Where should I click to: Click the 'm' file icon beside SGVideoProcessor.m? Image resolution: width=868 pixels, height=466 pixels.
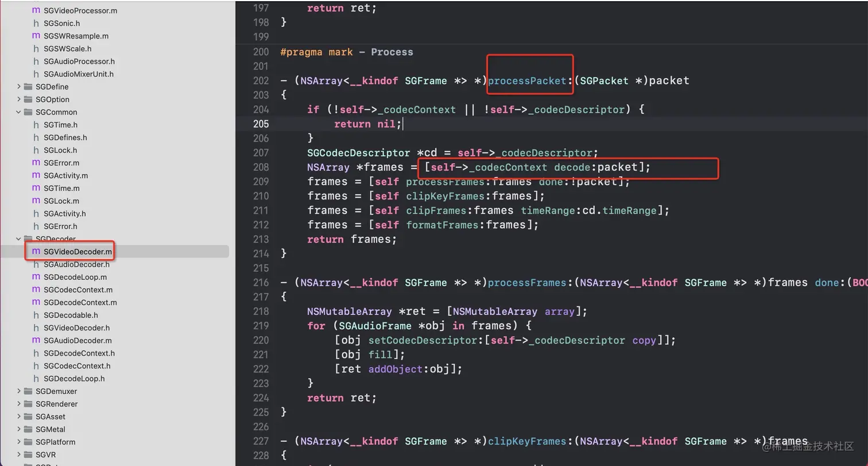coord(36,10)
